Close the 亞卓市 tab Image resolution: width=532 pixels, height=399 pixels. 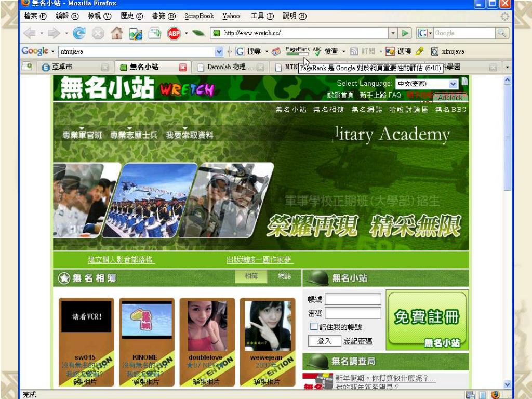click(x=105, y=67)
